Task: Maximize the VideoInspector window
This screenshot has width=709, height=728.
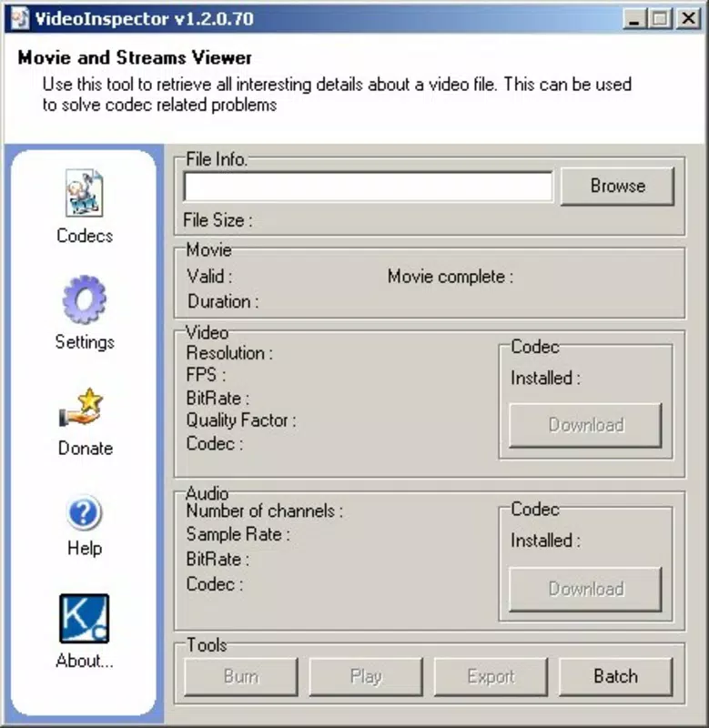Action: click(x=660, y=19)
